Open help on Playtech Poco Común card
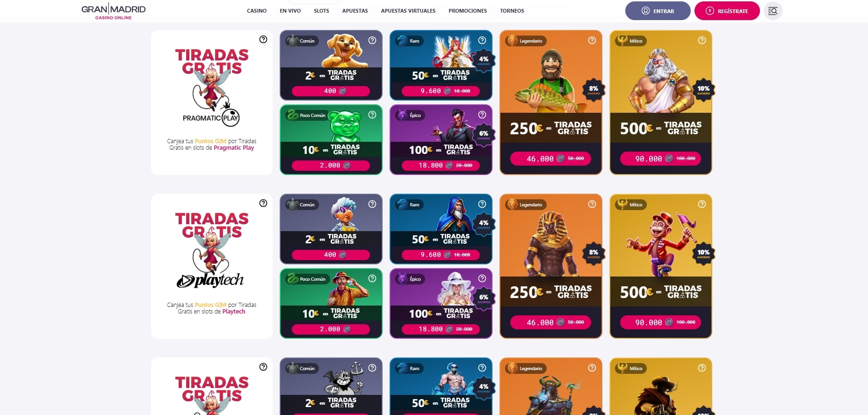Image resolution: width=868 pixels, height=415 pixels. [x=372, y=278]
